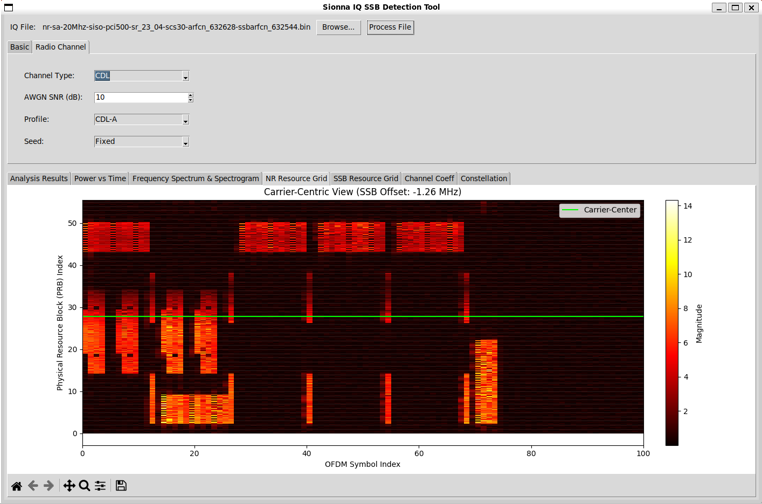Click the Forward arrow in plot toolbar
The width and height of the screenshot is (762, 504).
point(48,486)
